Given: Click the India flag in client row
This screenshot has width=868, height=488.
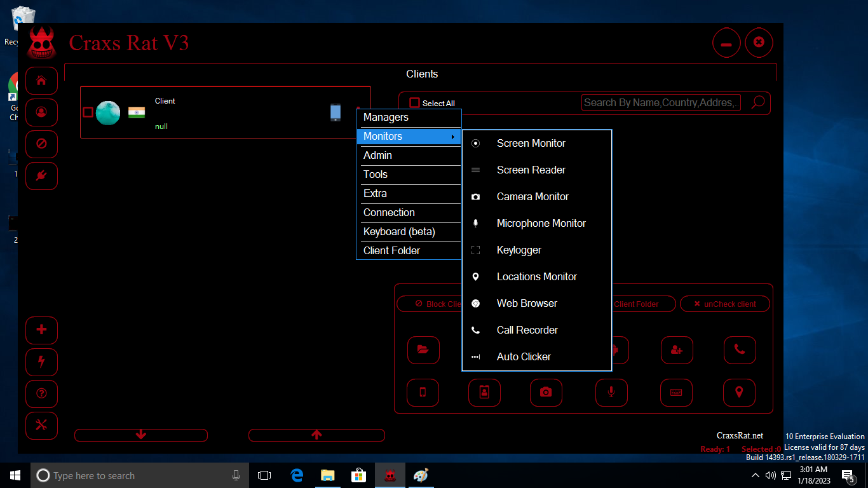Looking at the screenshot, I should click(x=137, y=112).
